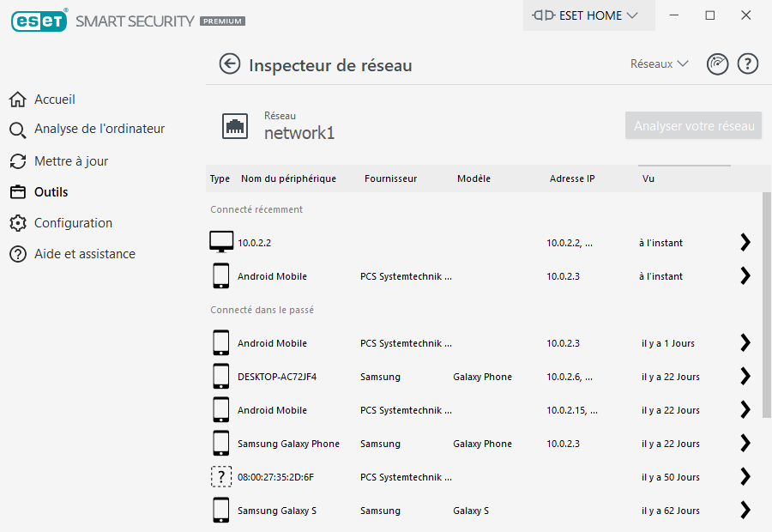
Task: Click phone icon for DESKTOP-AC72JF4
Action: (221, 377)
